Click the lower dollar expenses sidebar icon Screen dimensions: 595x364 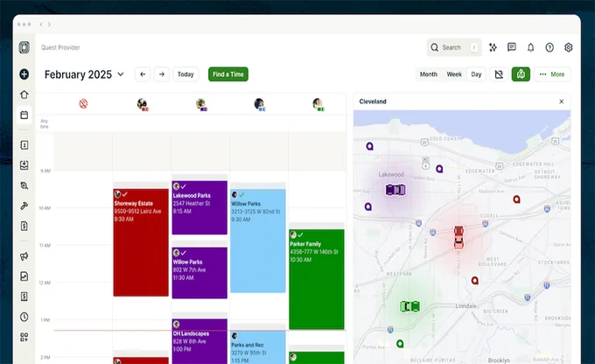(x=24, y=297)
